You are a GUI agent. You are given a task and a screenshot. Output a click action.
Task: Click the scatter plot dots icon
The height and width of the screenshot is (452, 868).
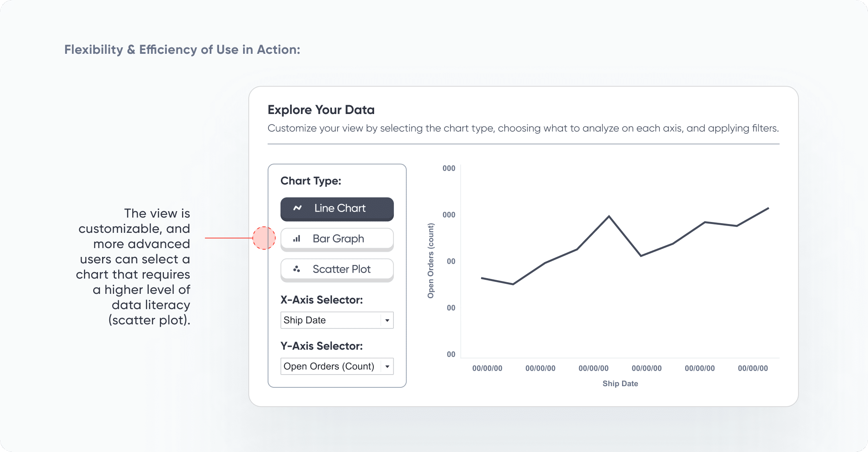[297, 269]
